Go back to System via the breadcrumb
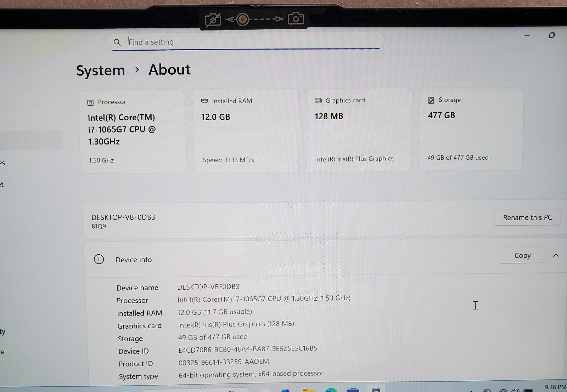The width and height of the screenshot is (567, 392). coord(101,70)
